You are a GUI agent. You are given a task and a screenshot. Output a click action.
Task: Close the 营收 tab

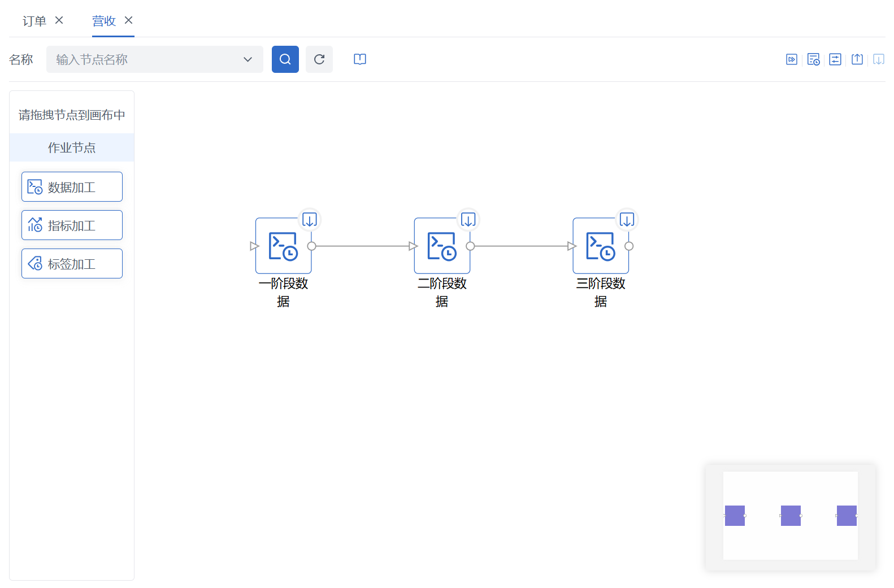(x=128, y=20)
